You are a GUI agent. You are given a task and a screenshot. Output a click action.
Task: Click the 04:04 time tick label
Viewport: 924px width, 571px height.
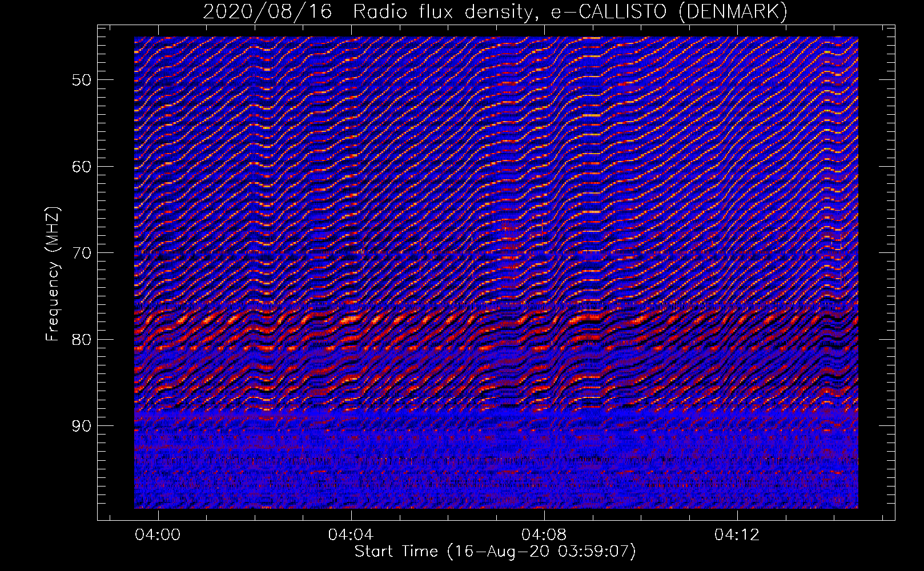(351, 534)
